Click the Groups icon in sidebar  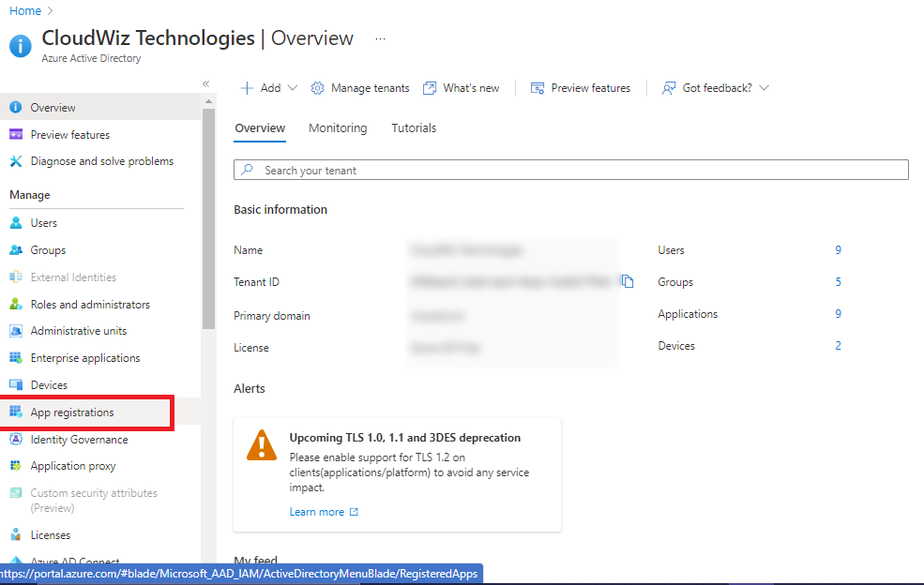(15, 250)
